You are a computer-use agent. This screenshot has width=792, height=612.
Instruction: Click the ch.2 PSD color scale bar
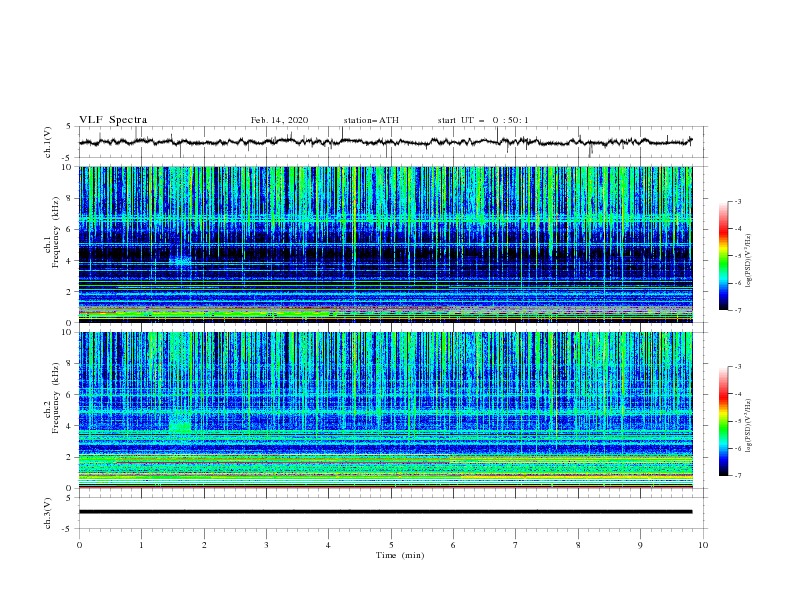(x=724, y=421)
